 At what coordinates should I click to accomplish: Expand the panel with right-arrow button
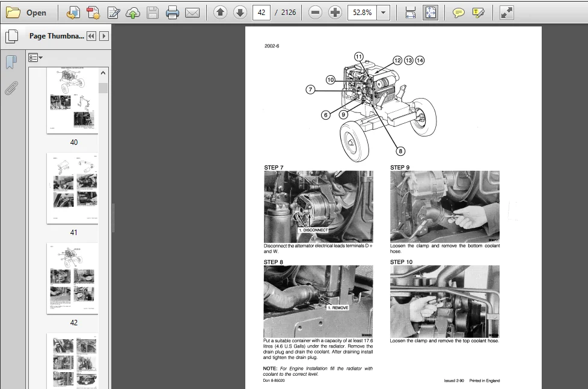pyautogui.click(x=104, y=36)
